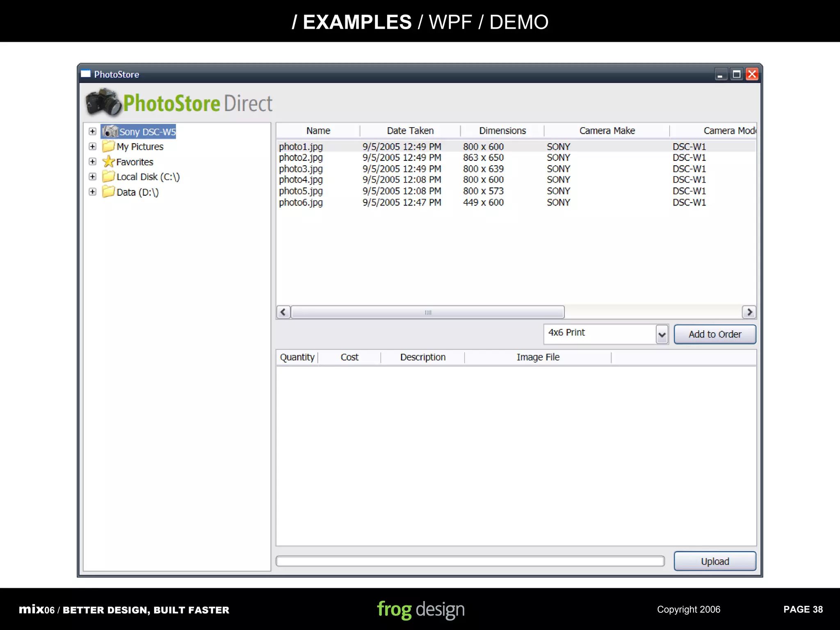Image resolution: width=840 pixels, height=630 pixels.
Task: Sort by Name column header
Action: click(318, 131)
